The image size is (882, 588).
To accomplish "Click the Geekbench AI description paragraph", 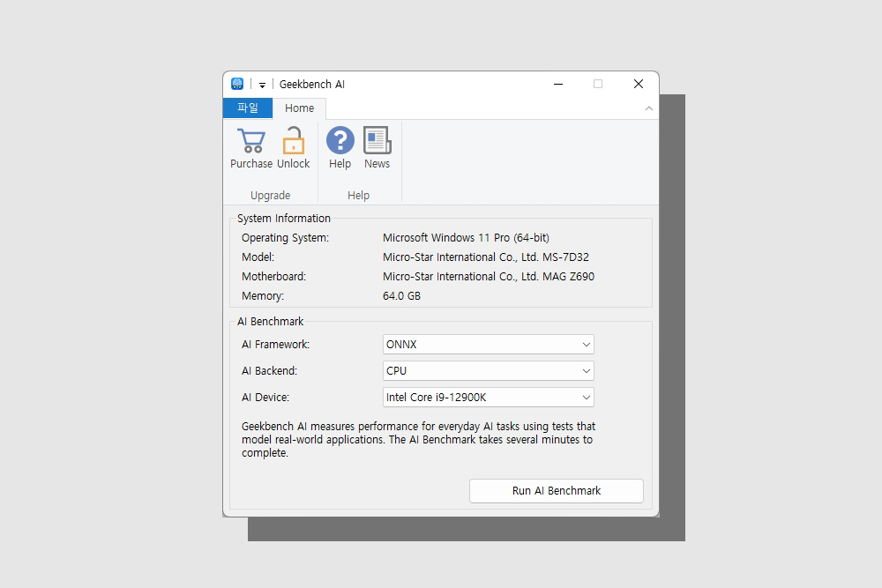I will tap(418, 440).
